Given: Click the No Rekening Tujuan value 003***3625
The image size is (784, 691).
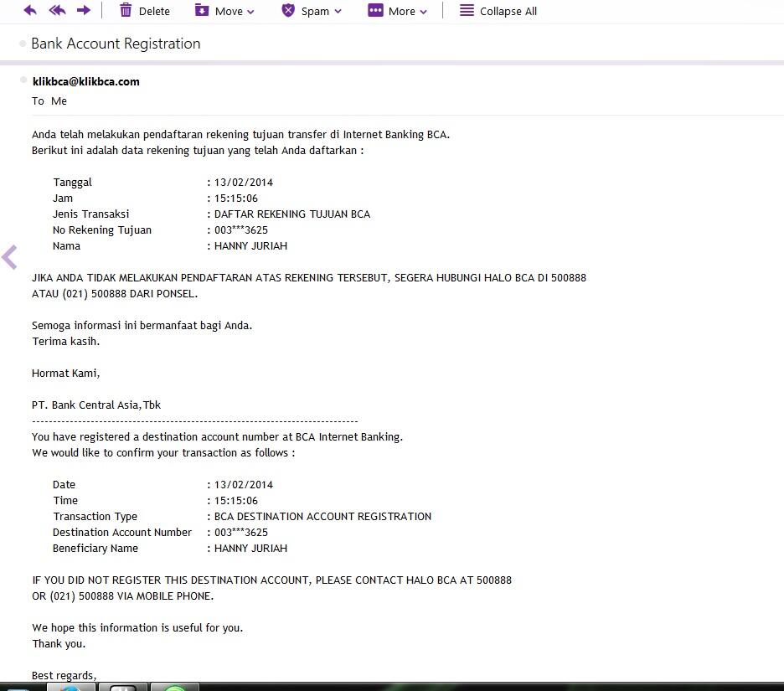Looking at the screenshot, I should coord(241,230).
